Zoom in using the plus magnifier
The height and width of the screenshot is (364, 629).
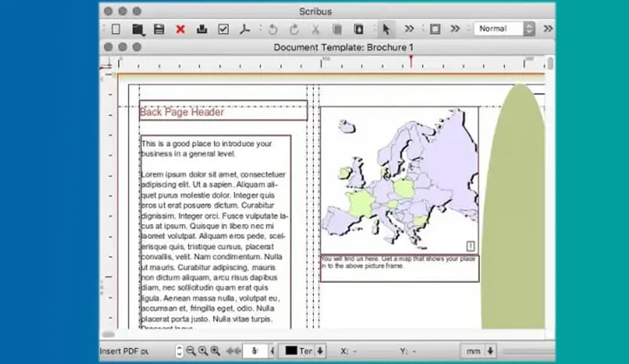click(215, 350)
